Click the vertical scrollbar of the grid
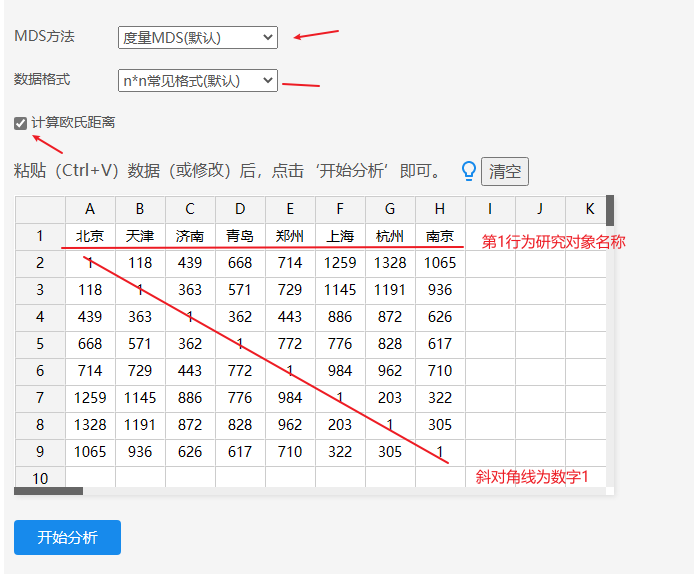Screen dimensions: 694x574 tap(610, 212)
